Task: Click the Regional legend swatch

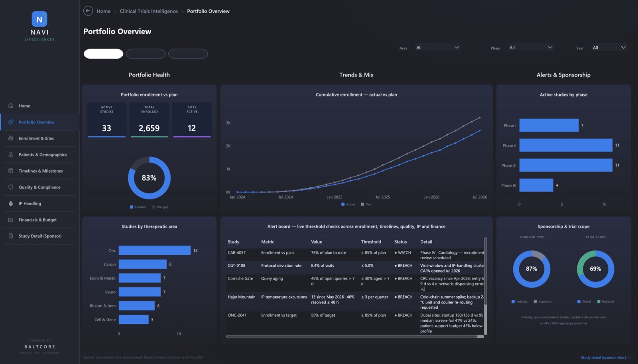Action: (599, 301)
